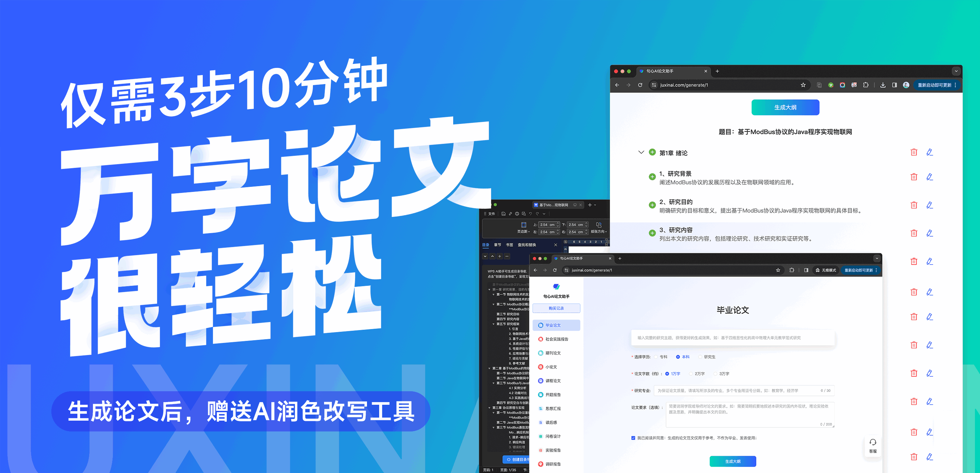Image resolution: width=980 pixels, height=473 pixels.
Task: Open a new tab in the outline browser window
Action: [x=717, y=71]
